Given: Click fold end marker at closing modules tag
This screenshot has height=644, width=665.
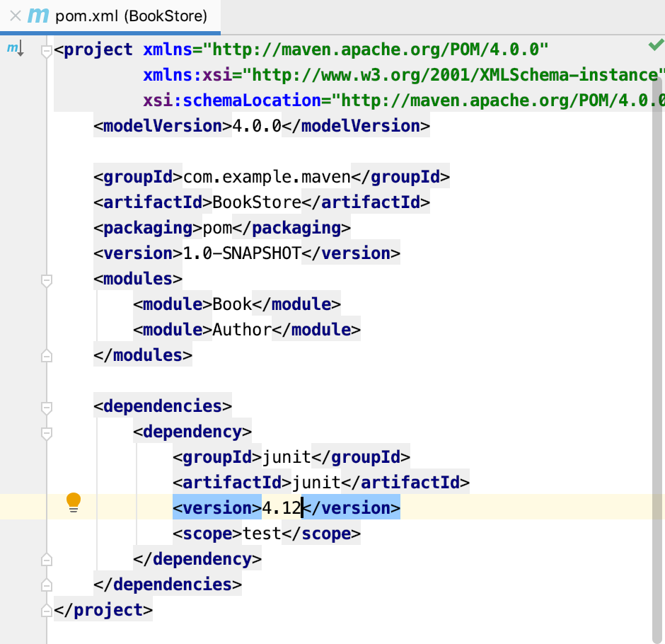Looking at the screenshot, I should 47,356.
